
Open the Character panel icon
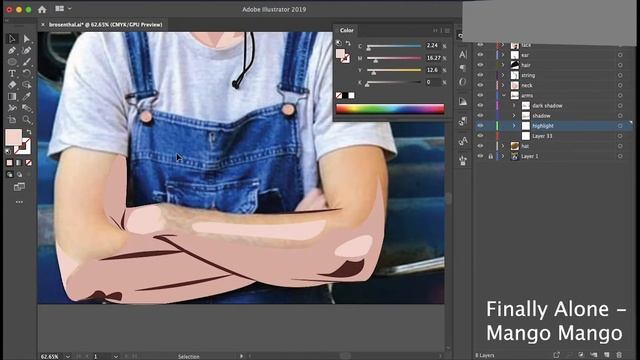pos(463,55)
